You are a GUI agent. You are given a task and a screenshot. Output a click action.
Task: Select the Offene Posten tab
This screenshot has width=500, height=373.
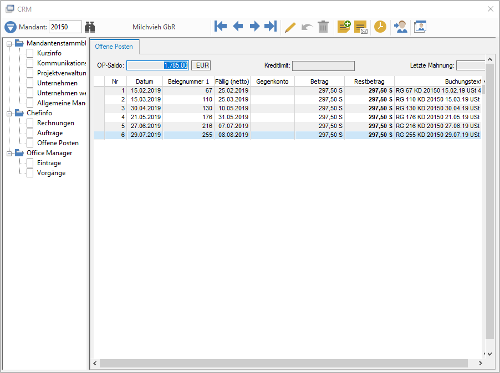pos(114,47)
